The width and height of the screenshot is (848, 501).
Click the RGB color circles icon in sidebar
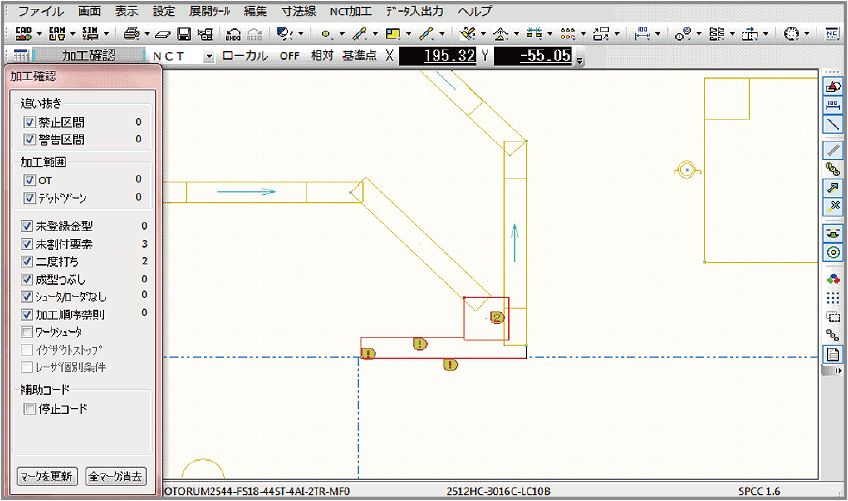click(x=833, y=279)
